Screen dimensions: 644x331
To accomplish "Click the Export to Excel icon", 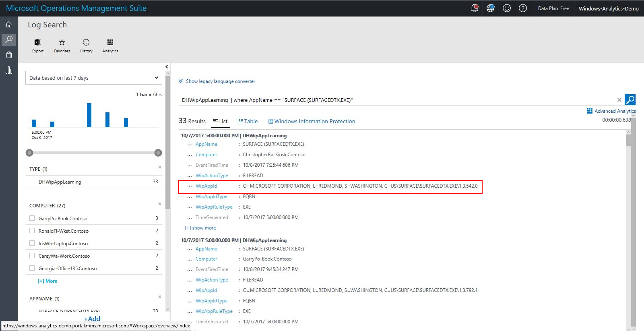I will (38, 43).
